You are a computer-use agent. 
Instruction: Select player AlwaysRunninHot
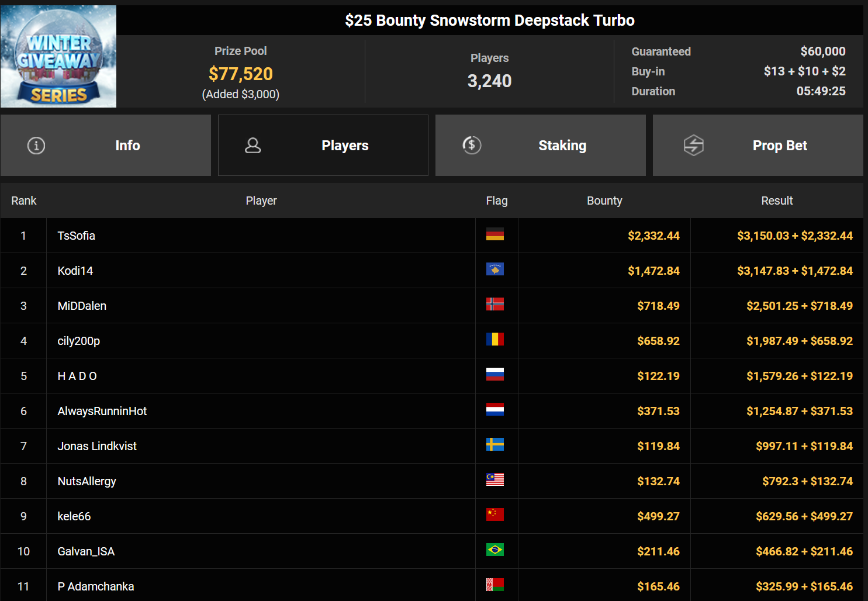(102, 411)
